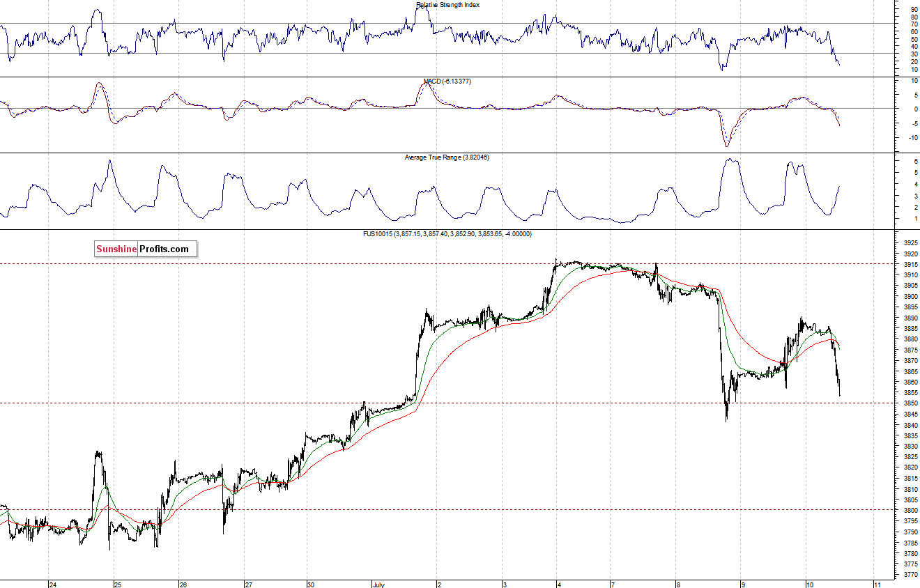The width and height of the screenshot is (920, 588).
Task: Click date 9 on the time axis
Action: [743, 584]
